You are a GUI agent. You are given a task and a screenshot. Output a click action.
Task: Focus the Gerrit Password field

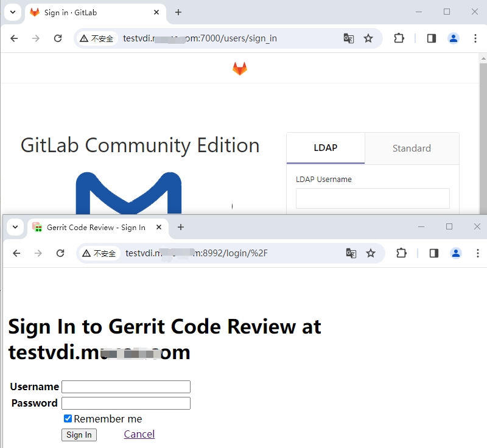click(x=126, y=403)
